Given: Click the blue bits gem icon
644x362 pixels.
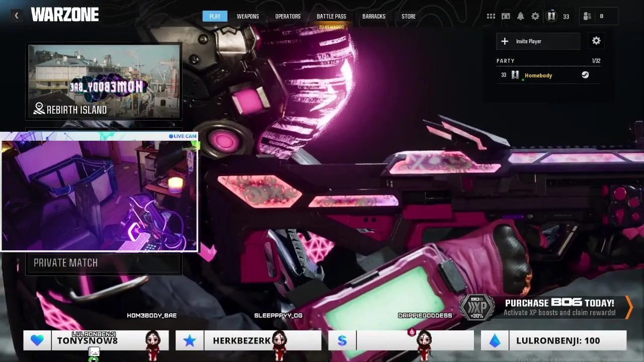Looking at the screenshot, I should point(495,340).
